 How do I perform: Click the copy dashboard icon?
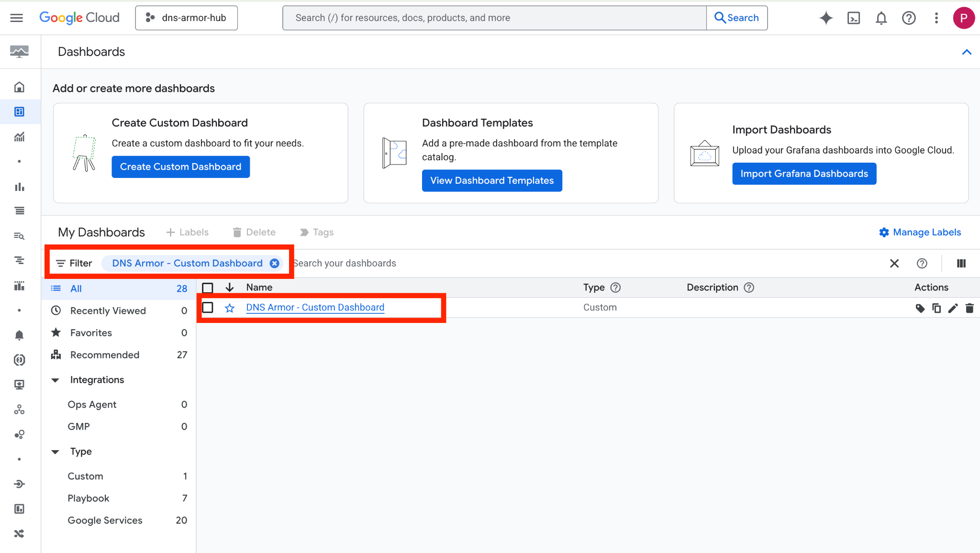pyautogui.click(x=936, y=308)
